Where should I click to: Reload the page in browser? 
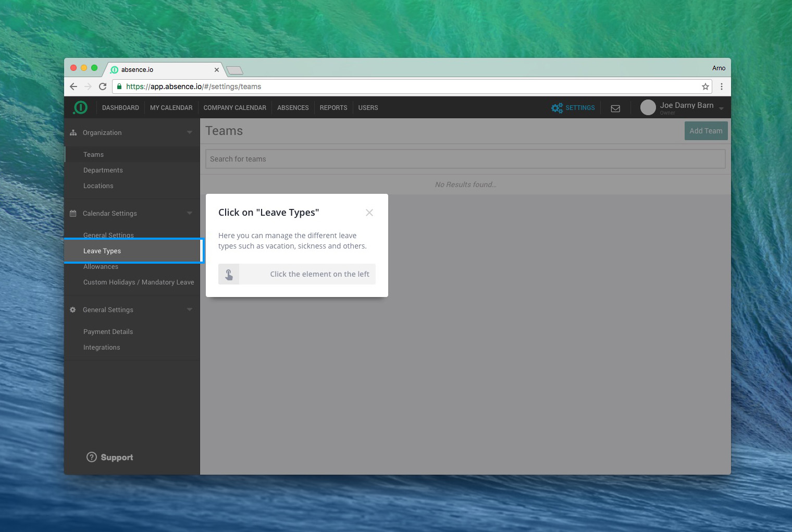pos(103,86)
